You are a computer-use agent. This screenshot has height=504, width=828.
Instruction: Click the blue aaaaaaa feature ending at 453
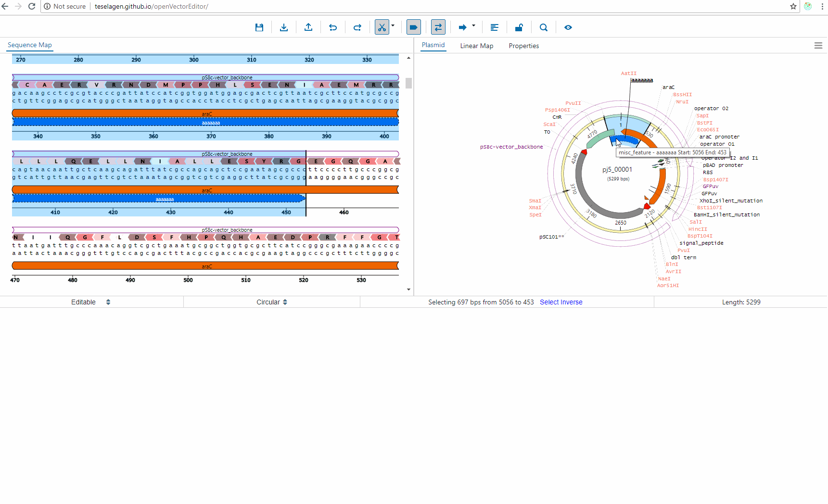click(x=159, y=199)
